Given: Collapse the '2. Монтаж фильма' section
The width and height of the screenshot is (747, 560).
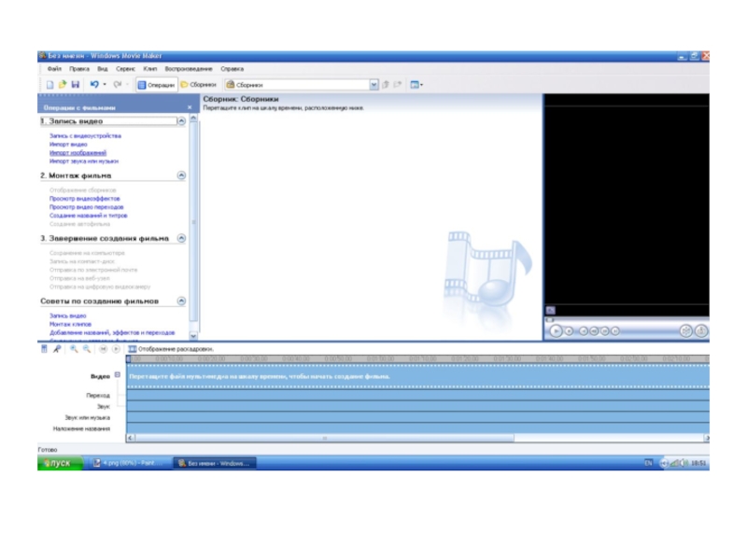Looking at the screenshot, I should click(181, 175).
